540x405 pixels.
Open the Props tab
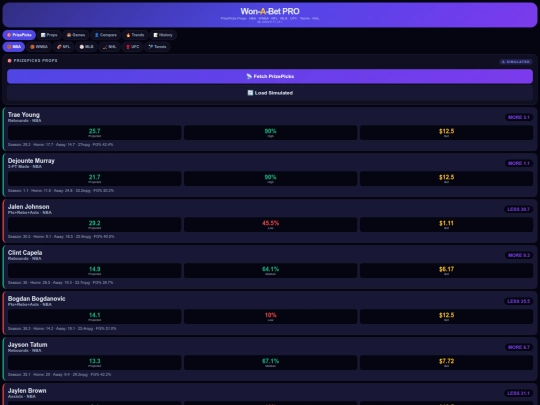[x=49, y=35]
